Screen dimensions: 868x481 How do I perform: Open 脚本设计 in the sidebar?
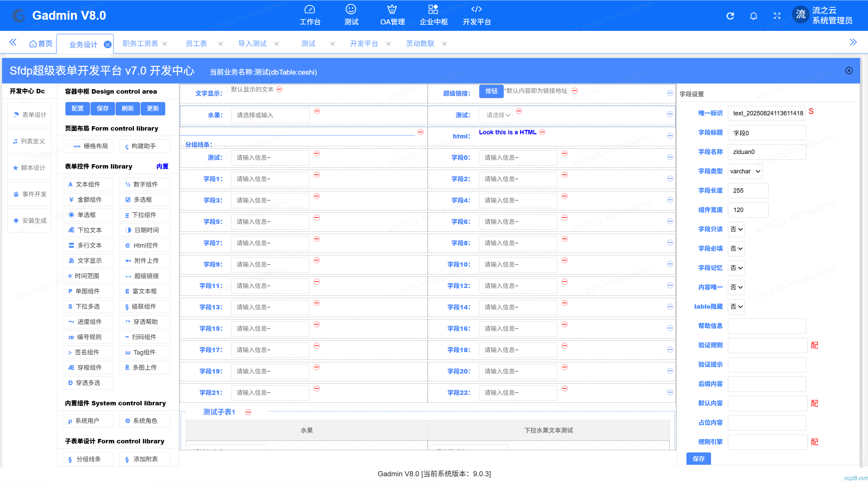(x=29, y=167)
